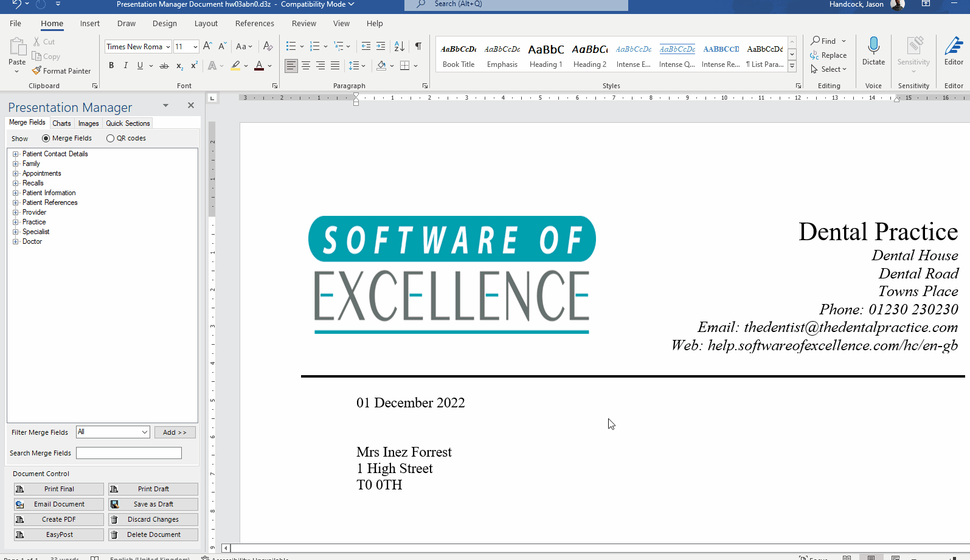Click the Format Painter tool
Screen dimensions: 970x560
click(x=61, y=71)
